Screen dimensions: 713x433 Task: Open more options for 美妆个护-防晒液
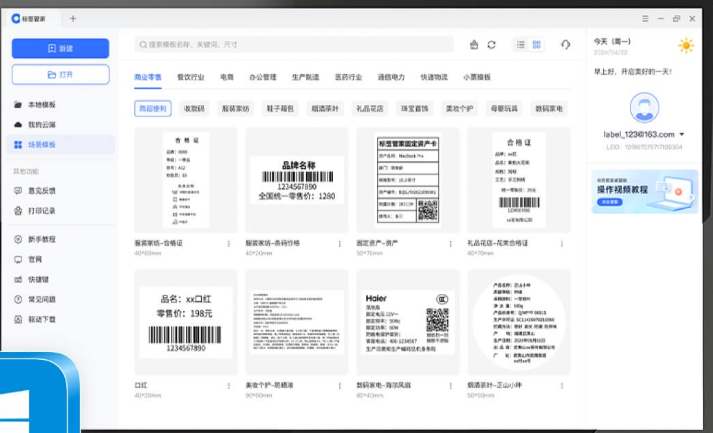(340, 386)
